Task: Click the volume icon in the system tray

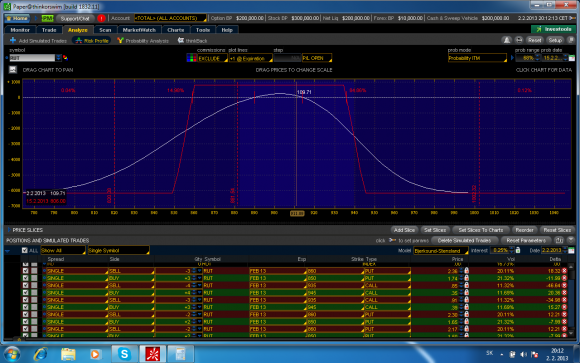Action: (x=523, y=354)
